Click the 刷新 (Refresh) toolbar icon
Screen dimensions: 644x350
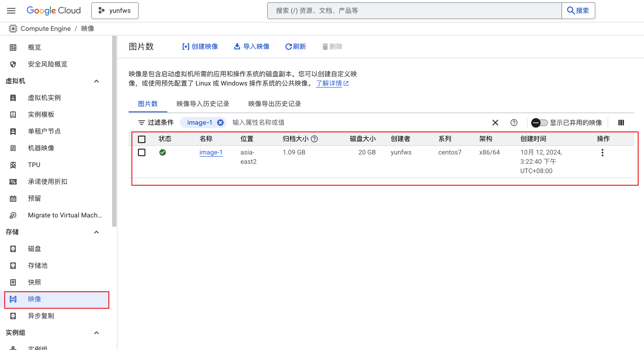point(296,47)
